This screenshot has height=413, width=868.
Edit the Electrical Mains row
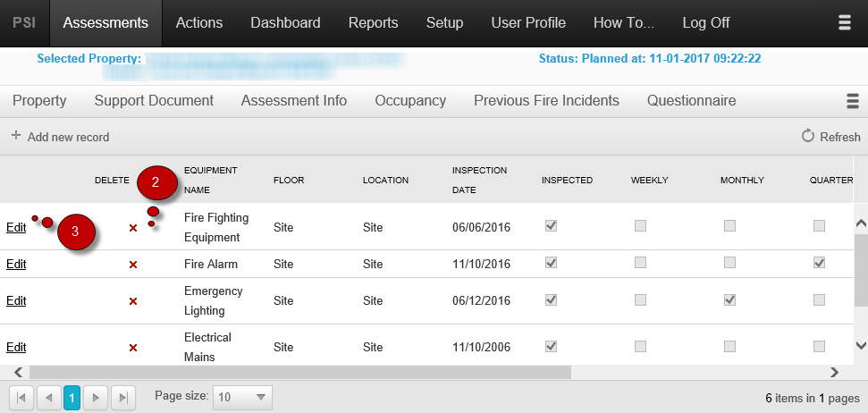(16, 347)
